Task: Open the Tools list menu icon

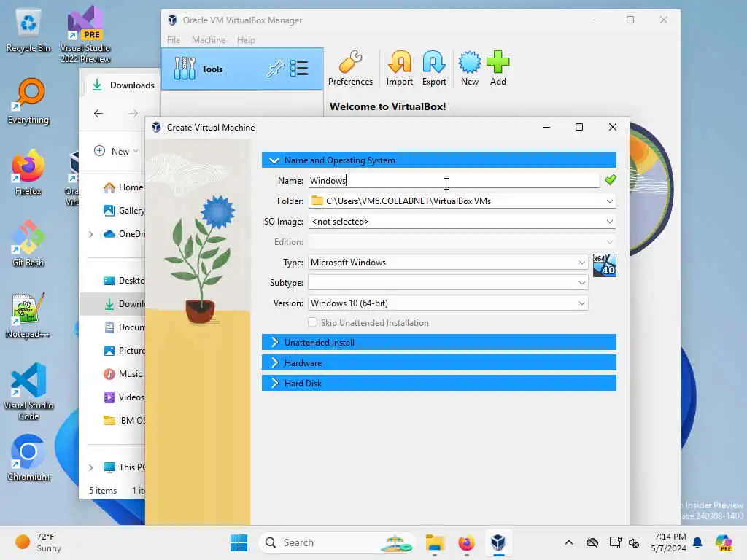Action: [x=299, y=69]
